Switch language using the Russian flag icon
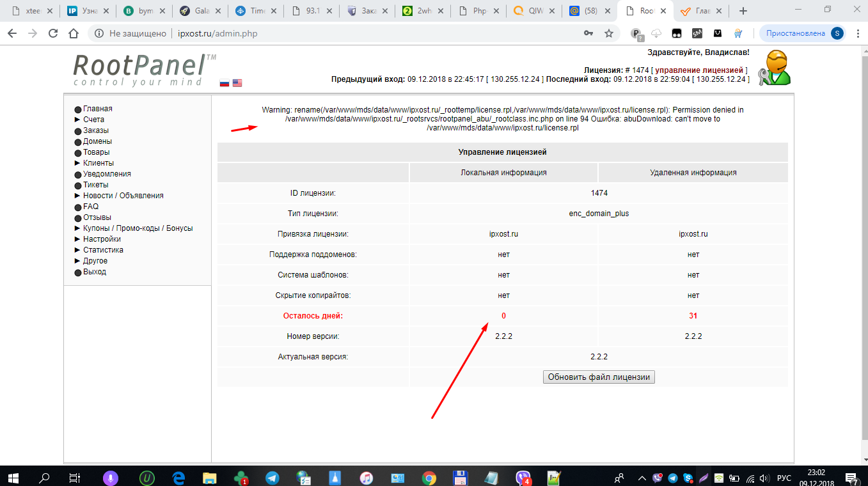Viewport: 868px width, 486px height. (x=225, y=82)
